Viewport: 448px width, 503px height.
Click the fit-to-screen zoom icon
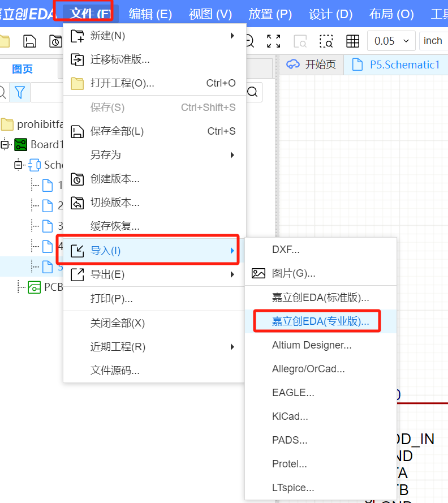[274, 41]
